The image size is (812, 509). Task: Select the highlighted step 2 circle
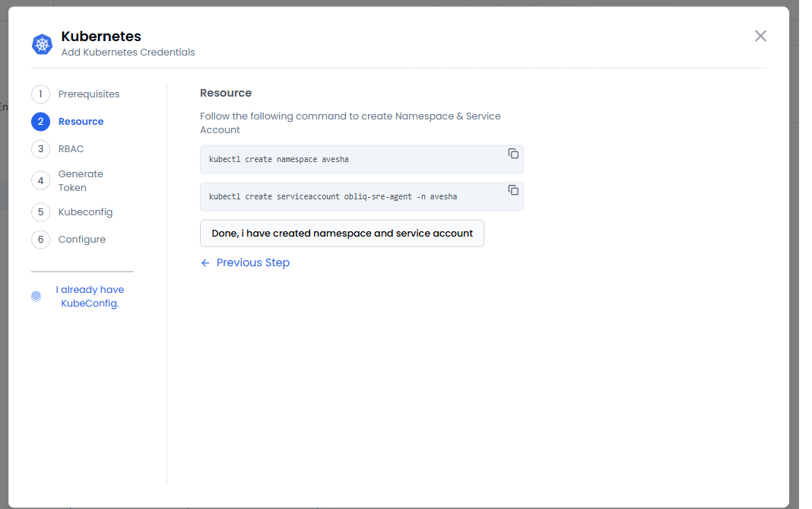(40, 122)
